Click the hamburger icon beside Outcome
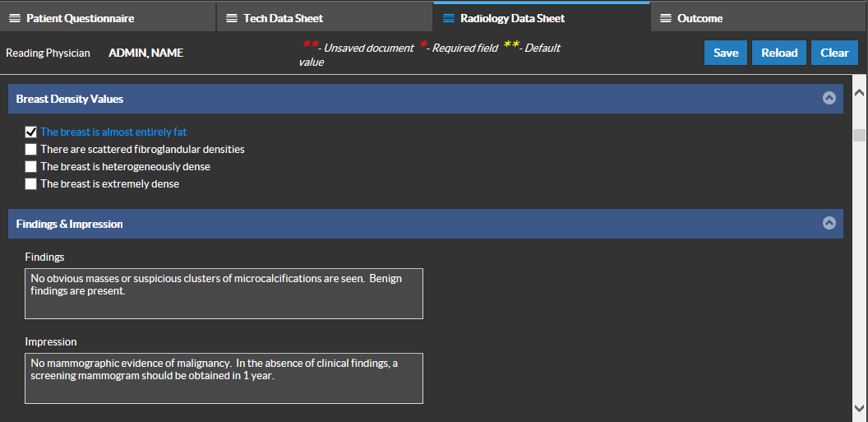Screen dimensions: 868x422 click(666, 18)
